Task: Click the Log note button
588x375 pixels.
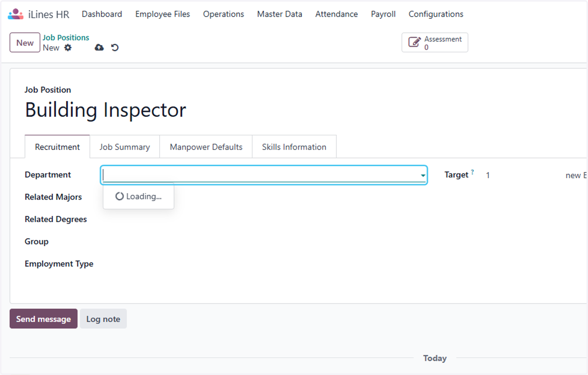Action: [x=103, y=319]
